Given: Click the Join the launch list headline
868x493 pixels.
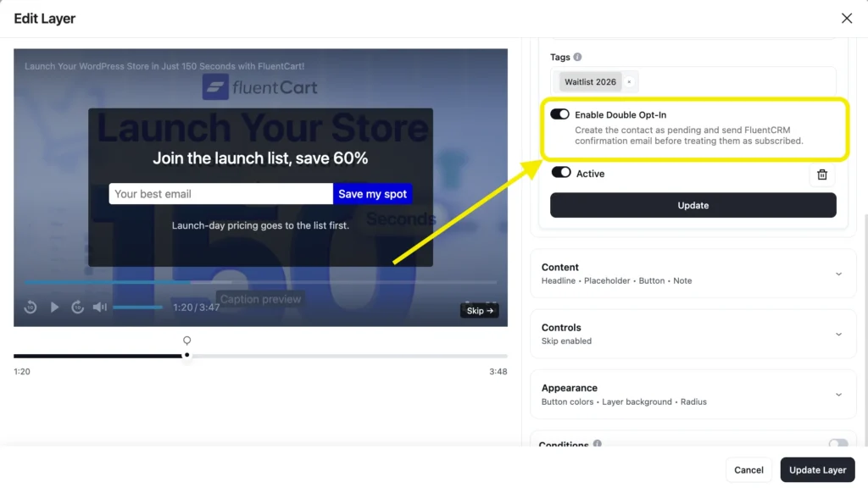Looking at the screenshot, I should 260,158.
